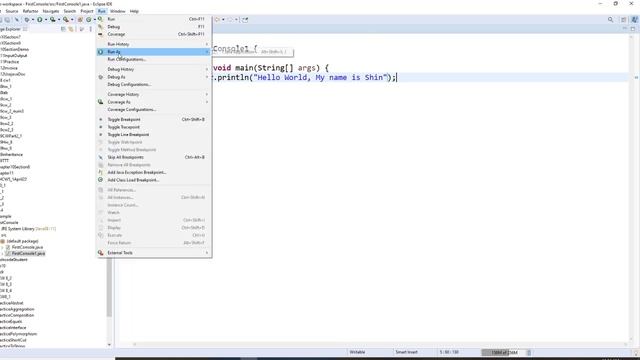Click the Package Explorer vertical scrollbar
The image size is (640, 360).
(109, 288)
